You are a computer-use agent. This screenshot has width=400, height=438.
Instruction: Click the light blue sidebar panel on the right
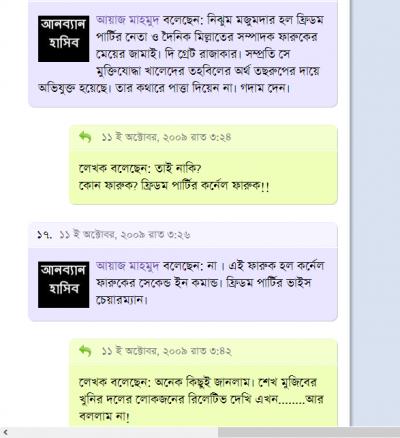tap(376, 213)
